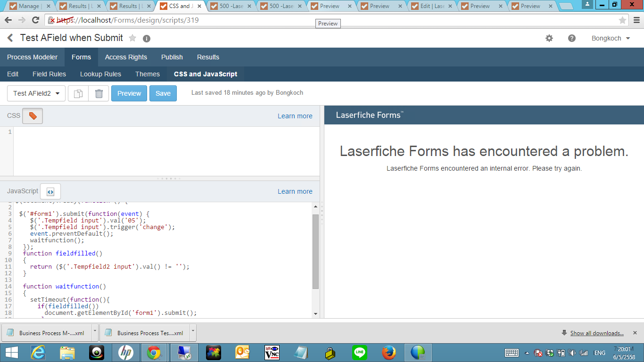
Task: Follow the Learn more link for JavaScript
Action: [x=295, y=191]
